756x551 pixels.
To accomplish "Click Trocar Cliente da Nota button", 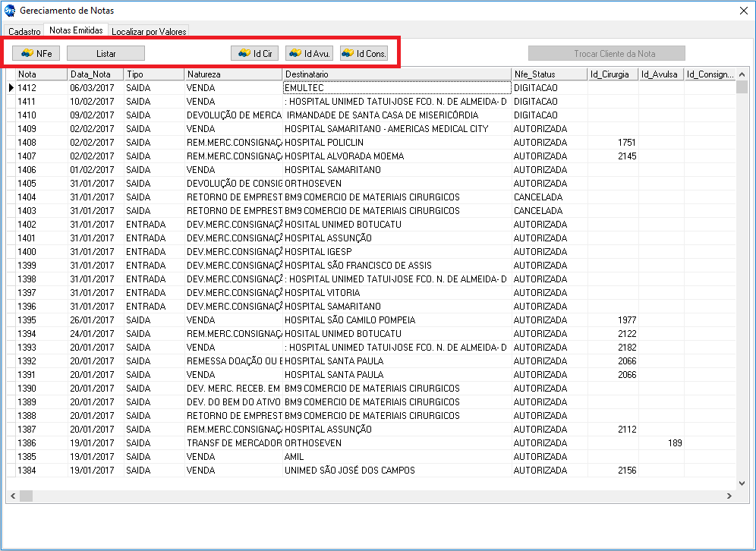I will click(x=606, y=53).
